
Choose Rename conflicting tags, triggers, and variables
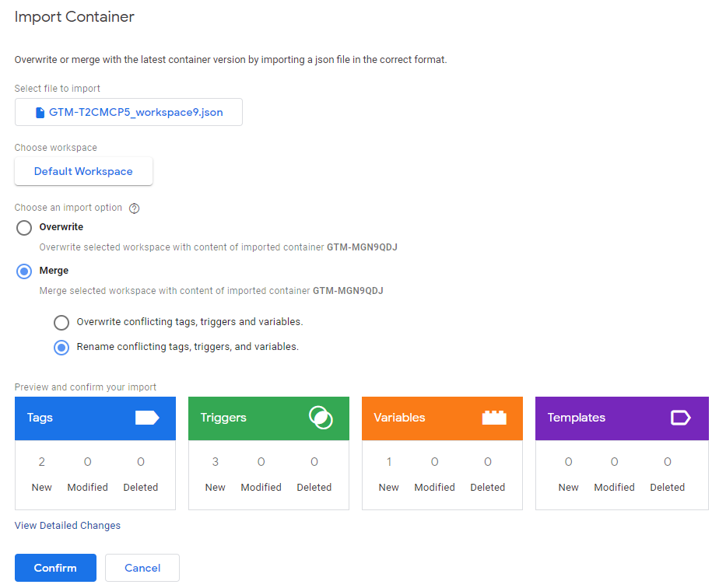click(61, 347)
